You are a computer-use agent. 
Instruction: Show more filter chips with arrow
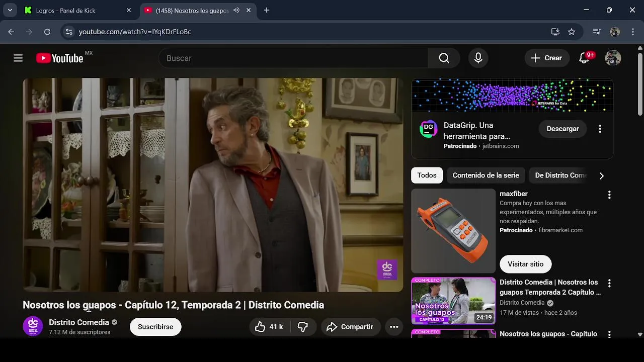tap(601, 175)
